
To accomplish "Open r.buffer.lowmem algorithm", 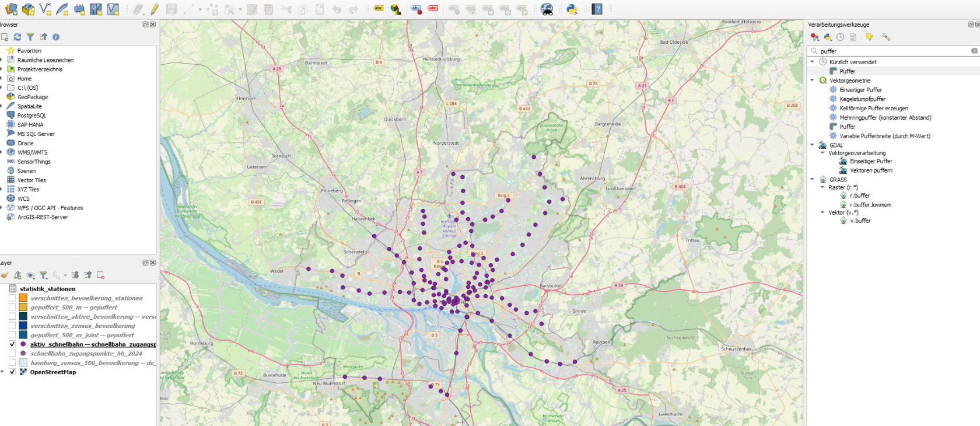I will point(870,205).
